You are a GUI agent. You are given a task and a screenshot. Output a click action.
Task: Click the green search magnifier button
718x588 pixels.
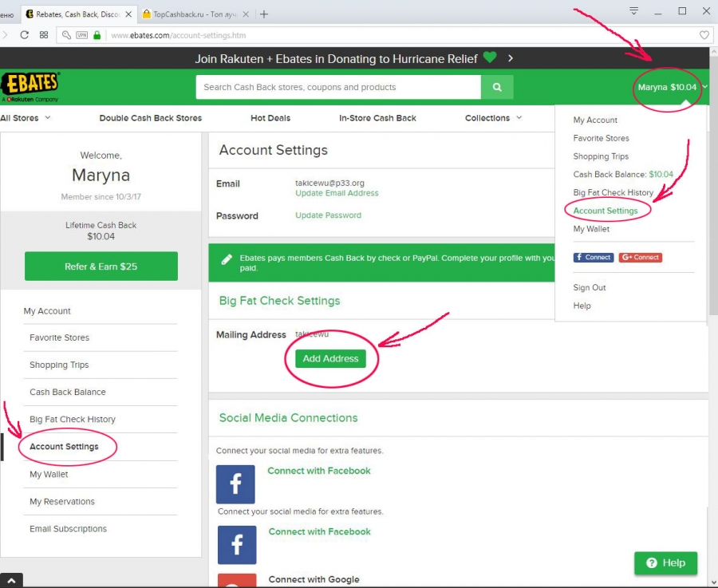(497, 87)
